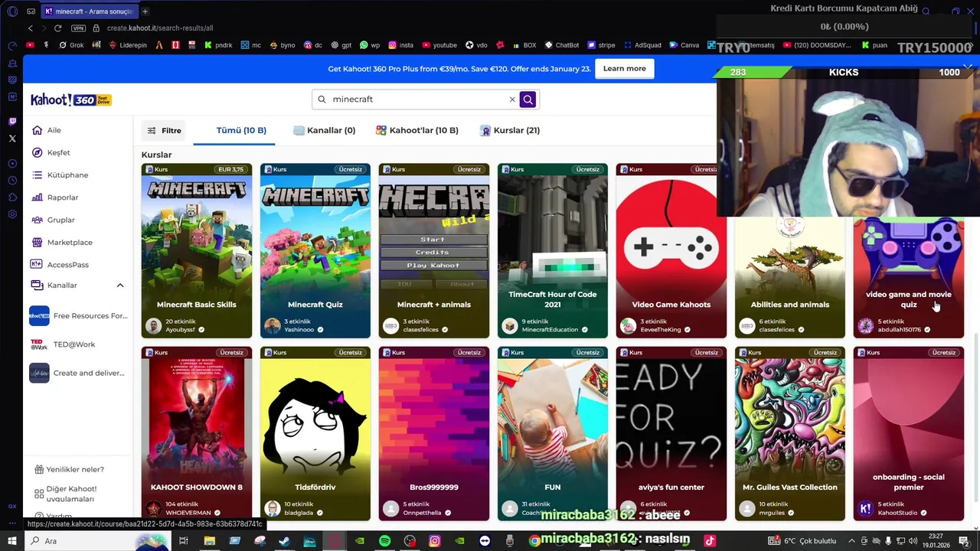Toggle the browser VPN badge
Image resolution: width=980 pixels, height=551 pixels.
(x=78, y=28)
